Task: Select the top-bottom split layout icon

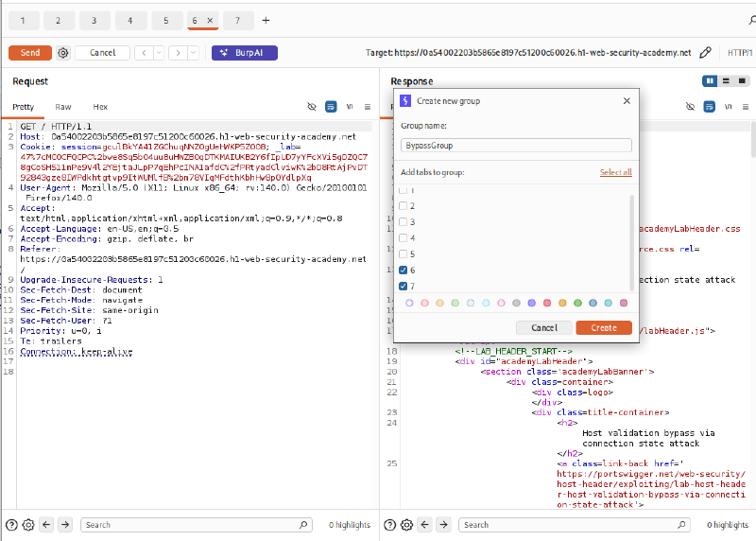Action: [x=726, y=80]
